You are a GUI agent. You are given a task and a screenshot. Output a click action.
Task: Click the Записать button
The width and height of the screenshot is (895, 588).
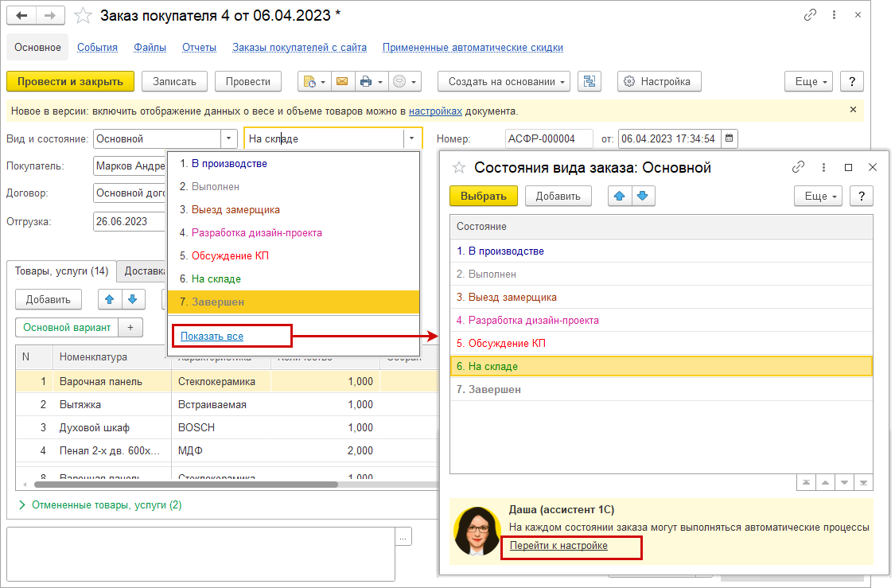point(174,82)
